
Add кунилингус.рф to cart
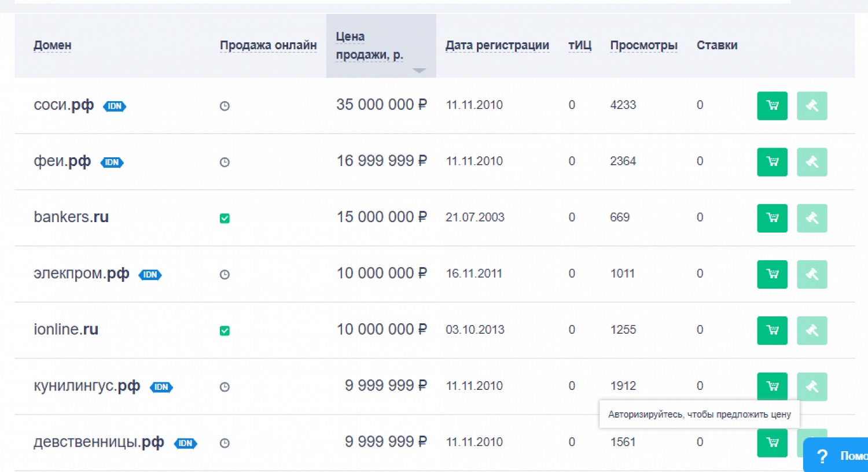tap(772, 386)
